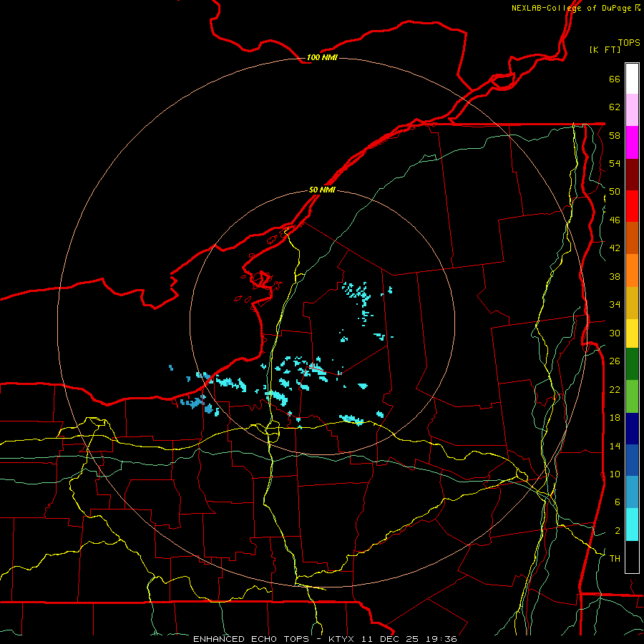Click the '10' legend value
This screenshot has height=644, width=644.
(x=615, y=474)
